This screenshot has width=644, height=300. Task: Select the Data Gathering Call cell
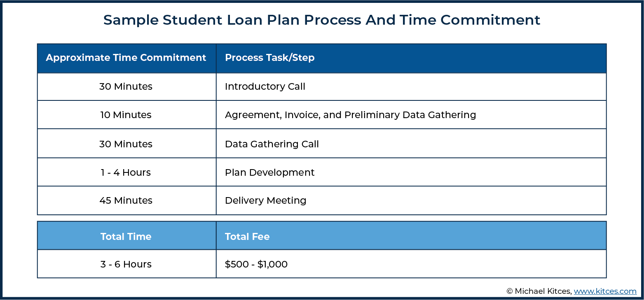click(x=411, y=144)
